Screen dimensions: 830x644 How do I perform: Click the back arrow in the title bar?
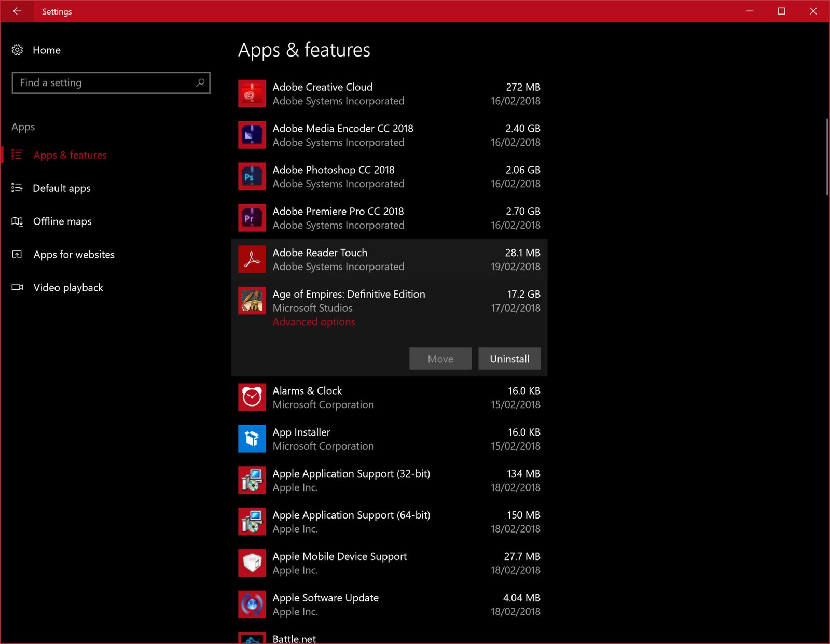click(17, 11)
